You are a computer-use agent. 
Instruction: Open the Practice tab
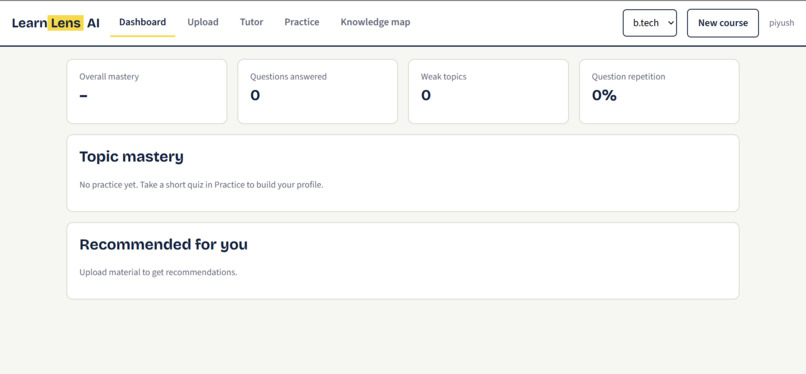pyautogui.click(x=302, y=22)
